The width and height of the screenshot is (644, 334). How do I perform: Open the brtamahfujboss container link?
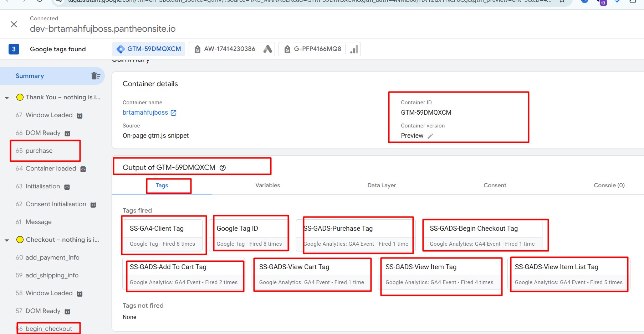(x=145, y=113)
